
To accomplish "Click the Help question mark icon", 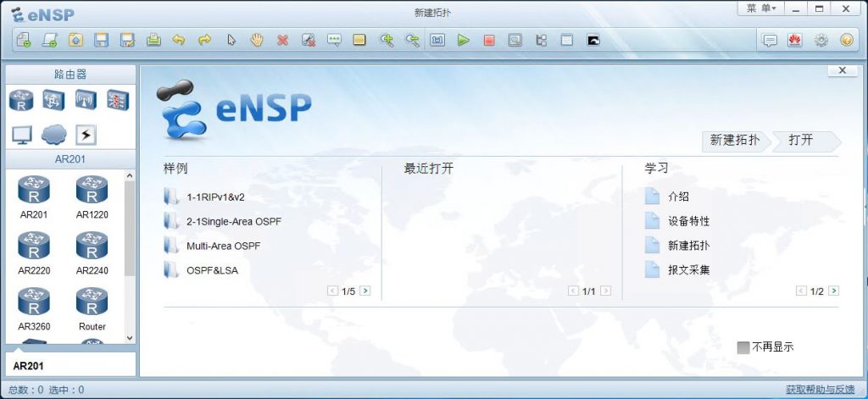I will 847,40.
